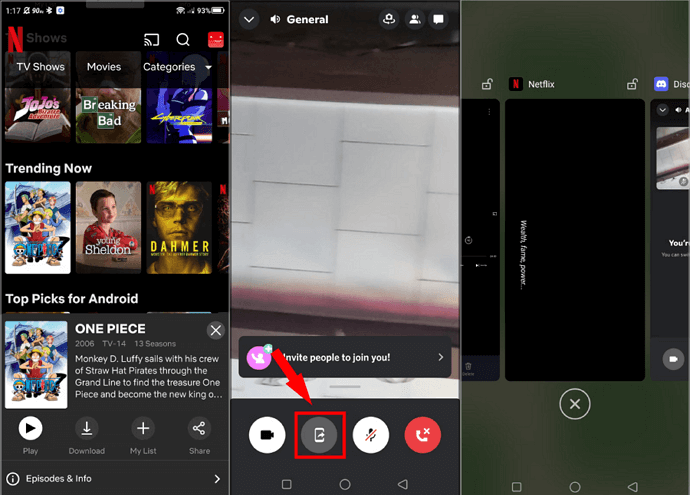Tap Android back button on recents screen
This screenshot has height=495, width=690.
(633, 487)
